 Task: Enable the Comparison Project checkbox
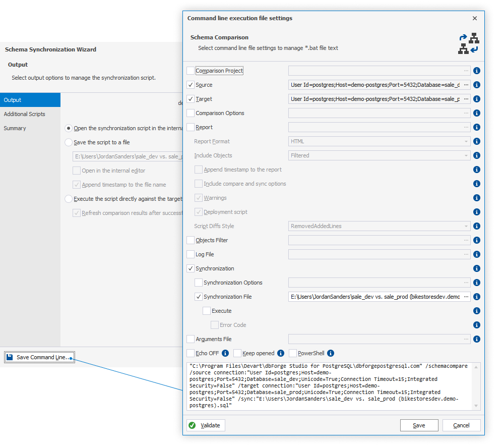[191, 71]
